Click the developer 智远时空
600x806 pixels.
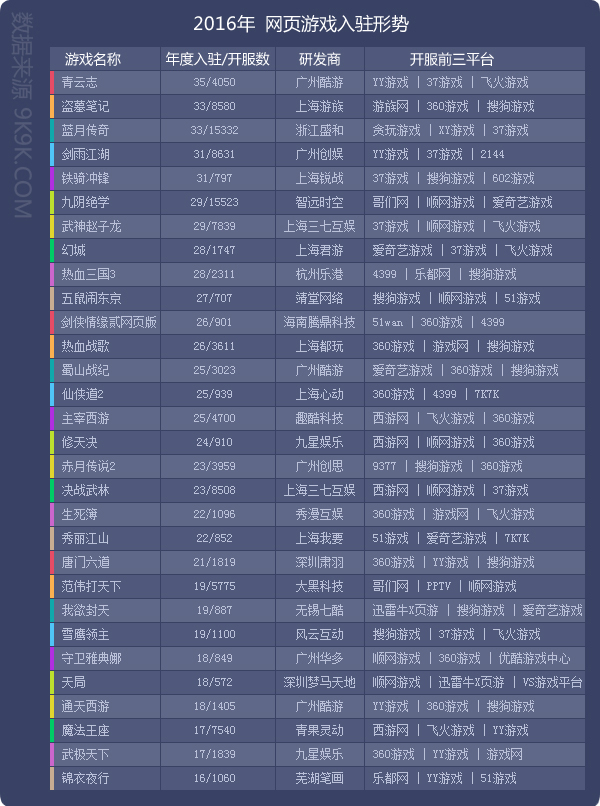319,202
